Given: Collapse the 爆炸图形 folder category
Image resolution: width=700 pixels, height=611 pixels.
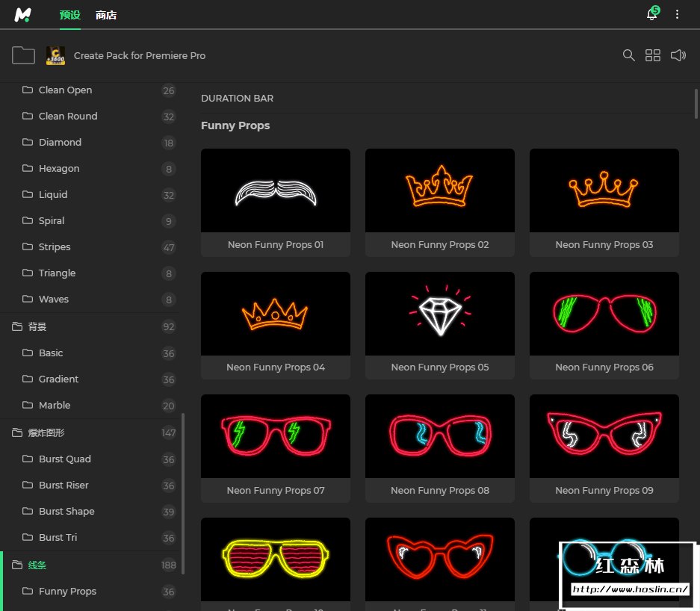Looking at the screenshot, I should click(x=17, y=432).
